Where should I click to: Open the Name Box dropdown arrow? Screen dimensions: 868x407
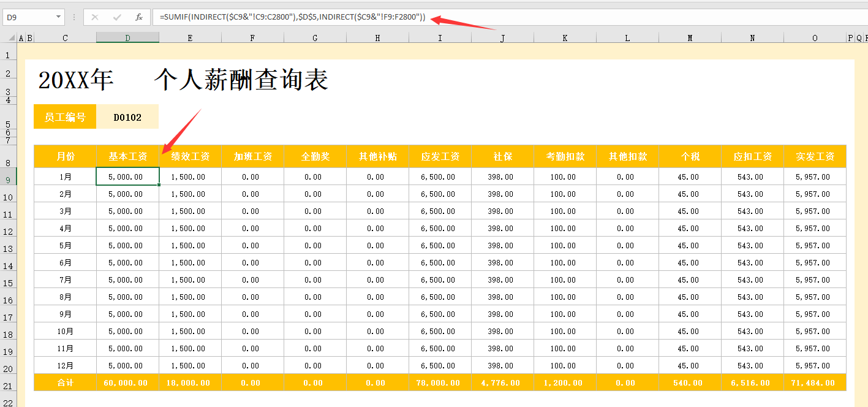click(59, 17)
